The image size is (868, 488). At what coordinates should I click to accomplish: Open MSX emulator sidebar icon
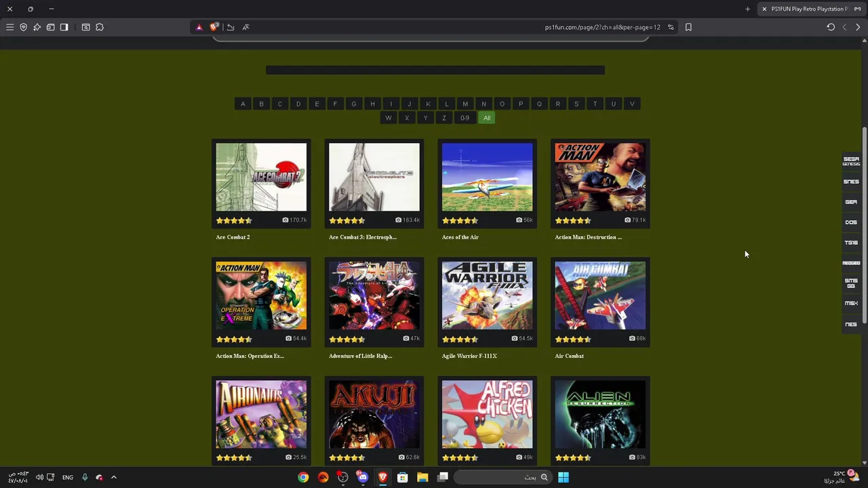[x=851, y=304]
